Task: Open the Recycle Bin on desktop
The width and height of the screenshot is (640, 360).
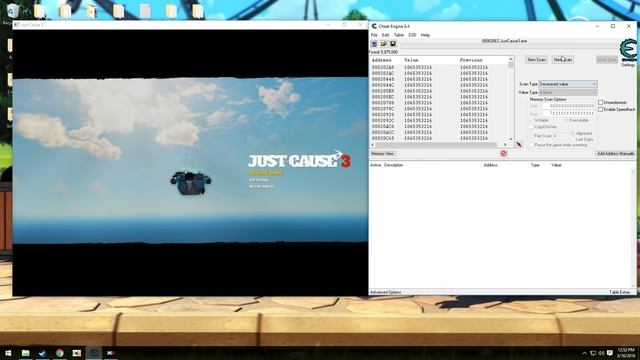Action: pyautogui.click(x=12, y=11)
